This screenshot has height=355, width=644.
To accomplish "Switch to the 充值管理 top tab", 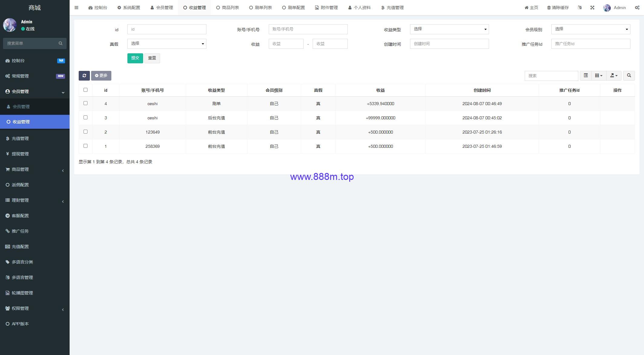I will [392, 8].
